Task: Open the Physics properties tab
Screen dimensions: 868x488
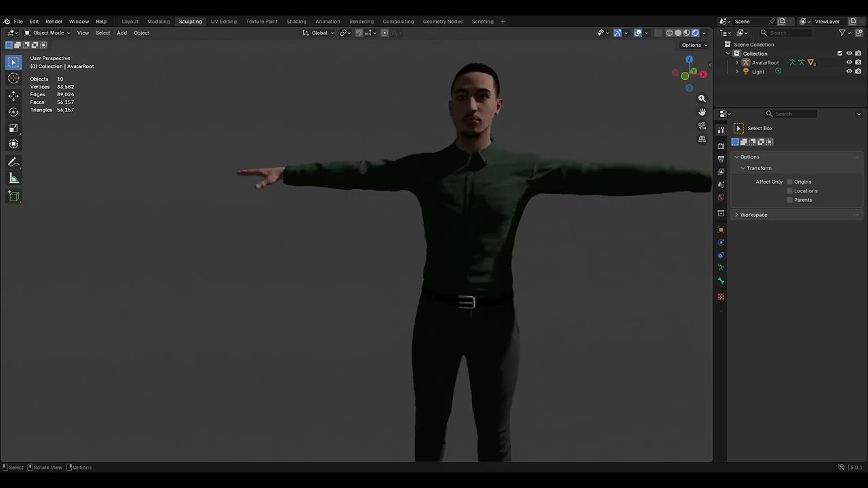Action: [x=721, y=243]
